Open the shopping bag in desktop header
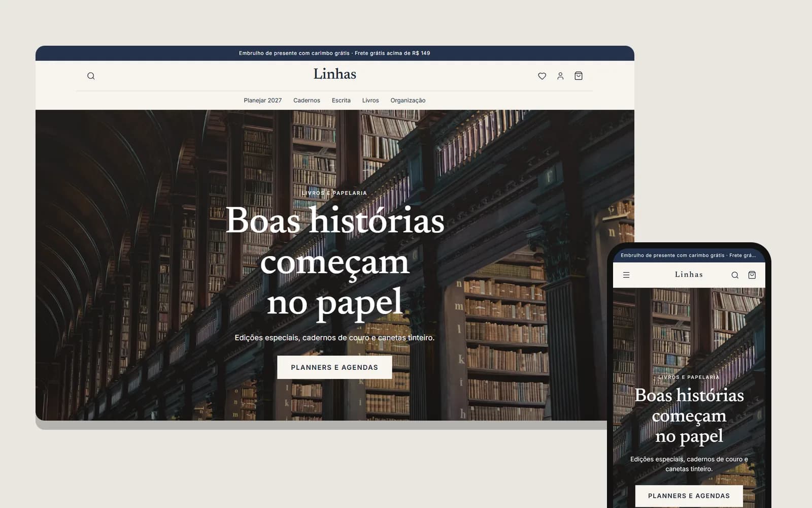 [579, 76]
